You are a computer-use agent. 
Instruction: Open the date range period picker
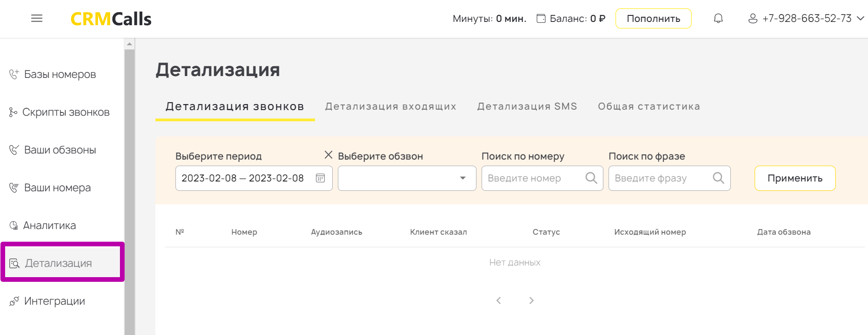(243, 178)
